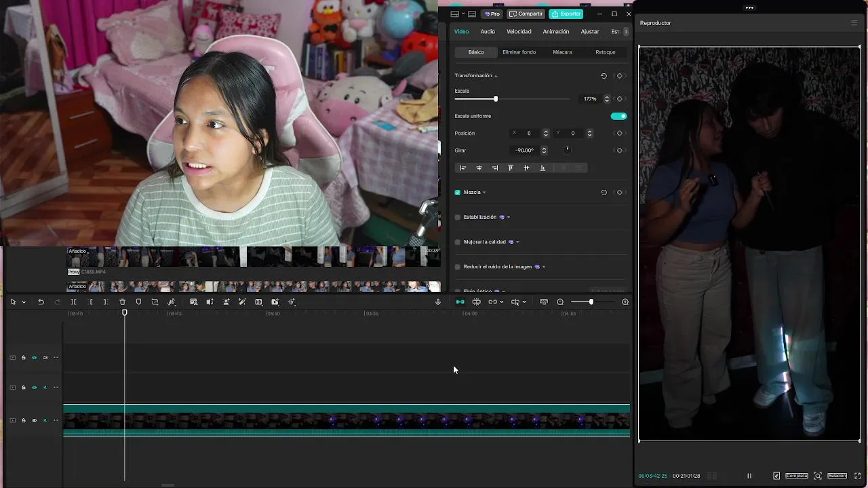Viewport: 868px width, 488px height.
Task: Click the fullscreen icon in the Reproductor
Action: (859, 476)
